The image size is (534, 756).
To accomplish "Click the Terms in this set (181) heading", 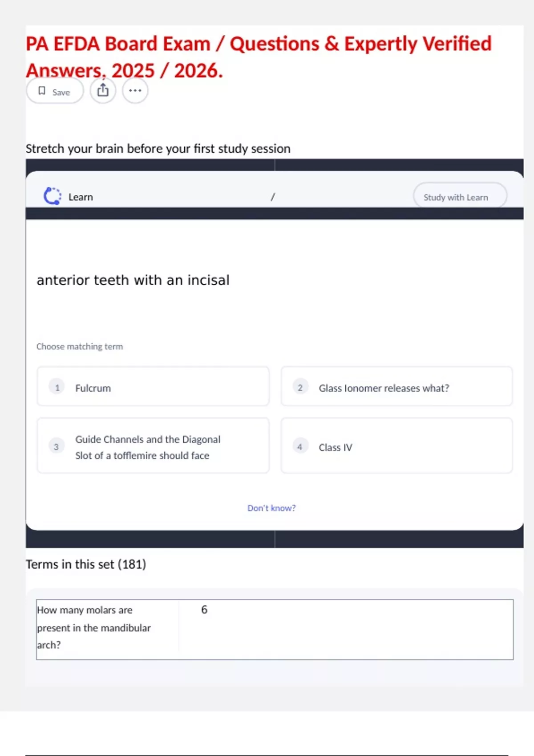I will pyautogui.click(x=86, y=564).
